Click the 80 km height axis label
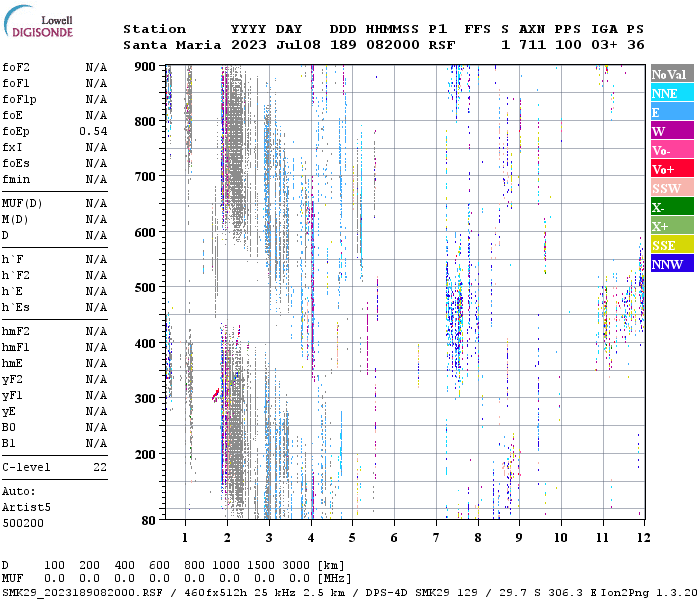700x600 pixels. (149, 521)
